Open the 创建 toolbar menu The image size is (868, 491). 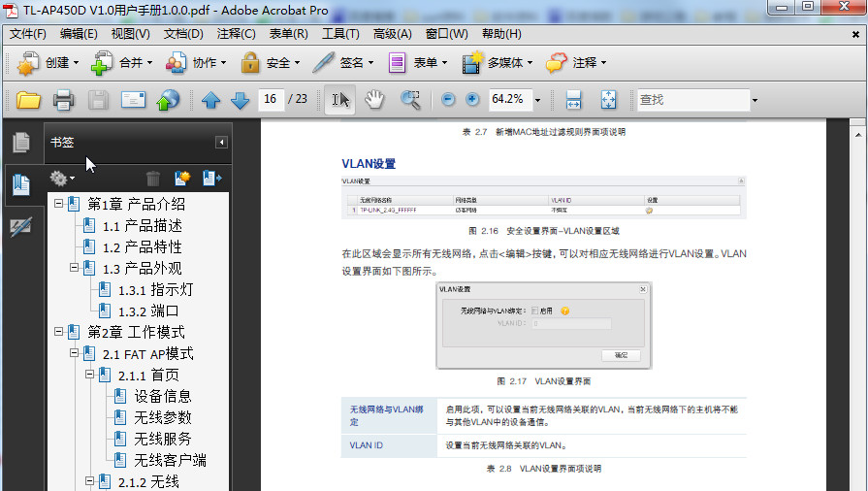[x=48, y=63]
